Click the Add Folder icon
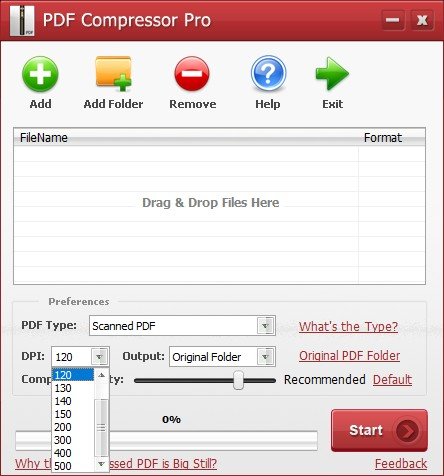The image size is (444, 476). click(x=113, y=73)
